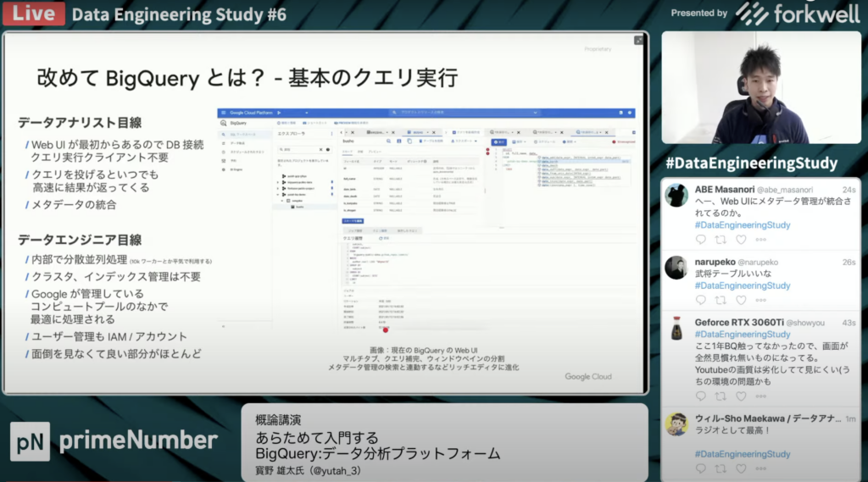Click ABE Masanori's profile avatar
Screen dimensions: 868x482
pos(676,195)
